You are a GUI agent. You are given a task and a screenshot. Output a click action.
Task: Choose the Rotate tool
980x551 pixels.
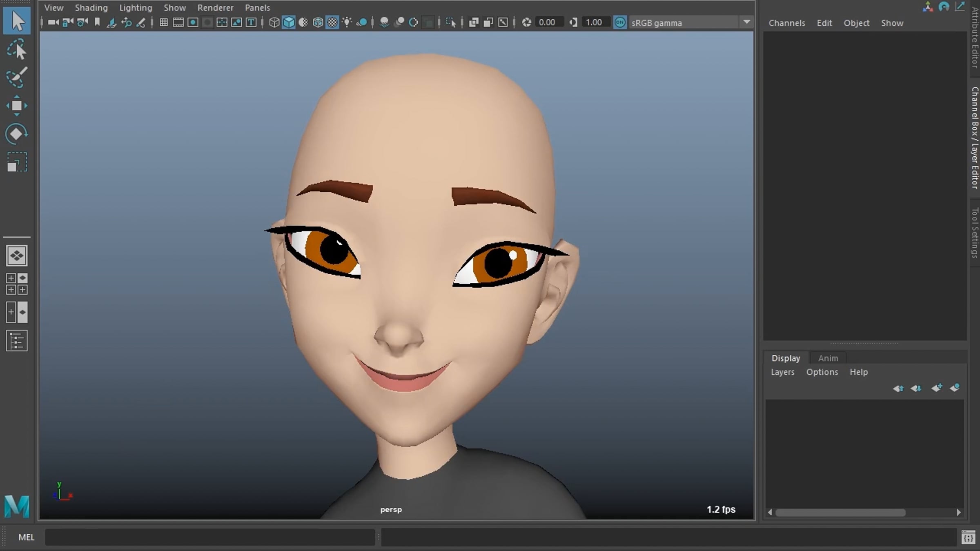click(17, 134)
